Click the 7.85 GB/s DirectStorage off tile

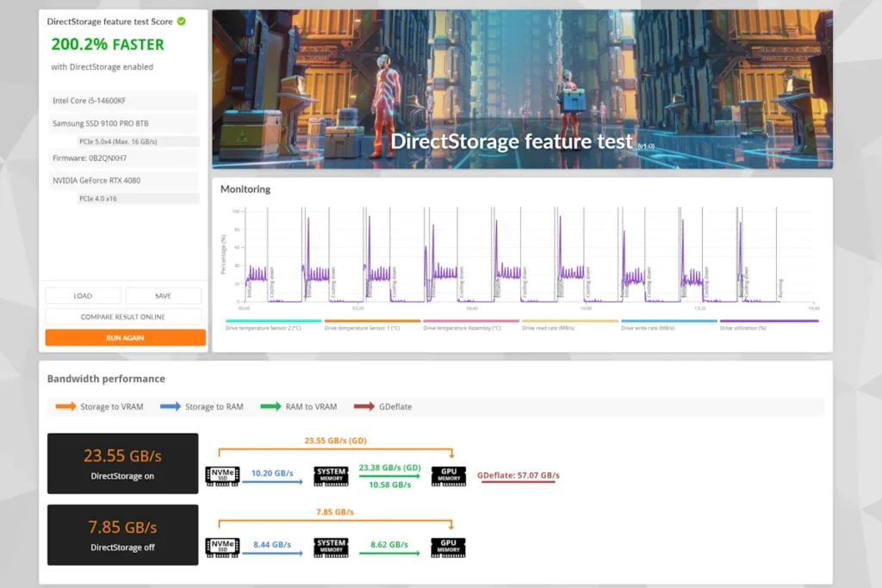click(x=122, y=535)
